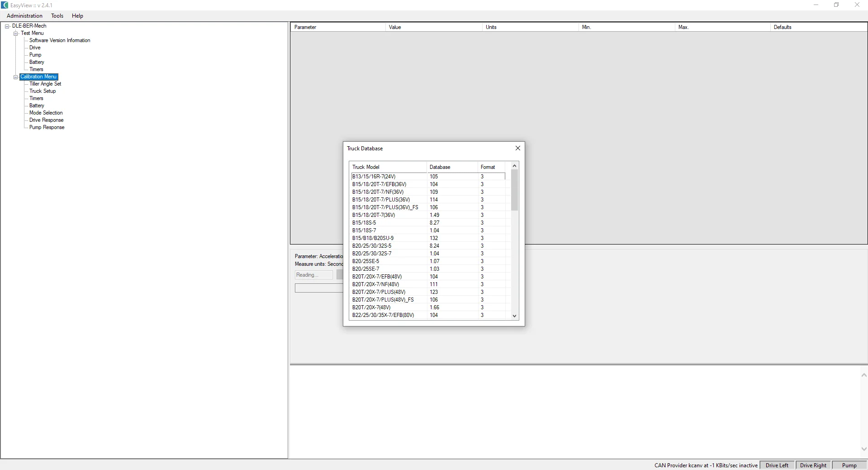Viewport: 868px width, 470px height.
Task: Click the scroll-down arrow in truck list
Action: tap(514, 316)
